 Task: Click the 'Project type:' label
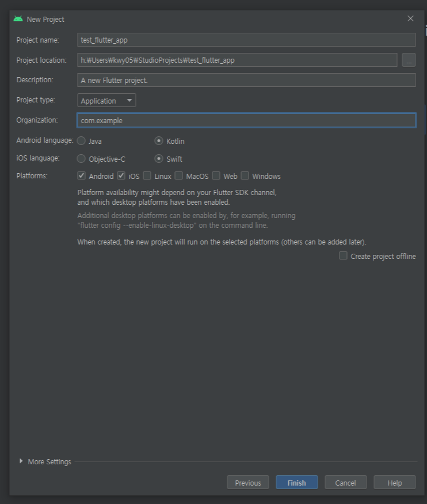[x=36, y=100]
